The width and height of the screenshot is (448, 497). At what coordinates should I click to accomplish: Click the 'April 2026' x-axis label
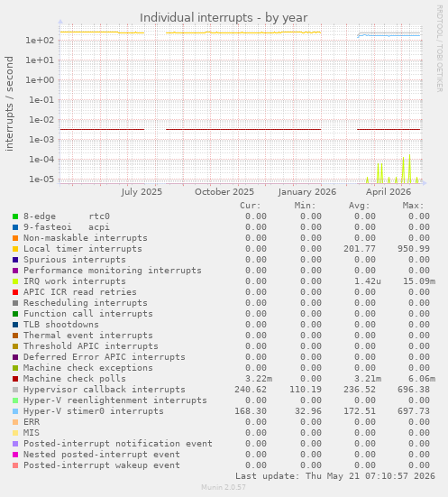tap(389, 192)
